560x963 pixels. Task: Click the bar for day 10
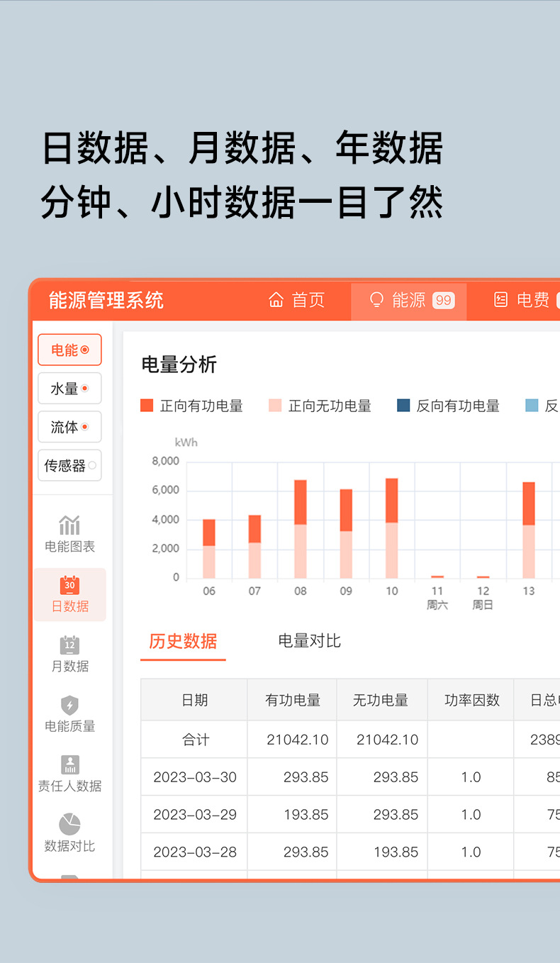point(391,528)
